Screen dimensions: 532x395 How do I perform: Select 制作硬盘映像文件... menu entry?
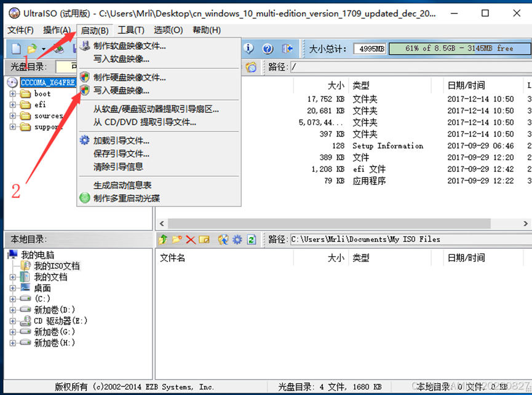coord(159,77)
